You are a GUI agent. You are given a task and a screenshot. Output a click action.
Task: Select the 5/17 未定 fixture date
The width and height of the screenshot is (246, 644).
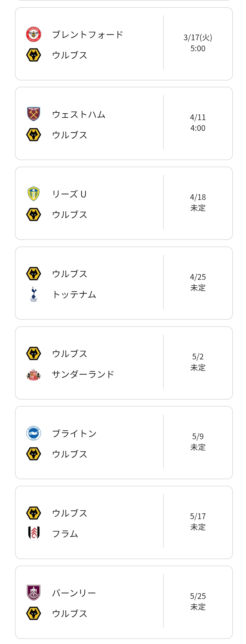(198, 522)
